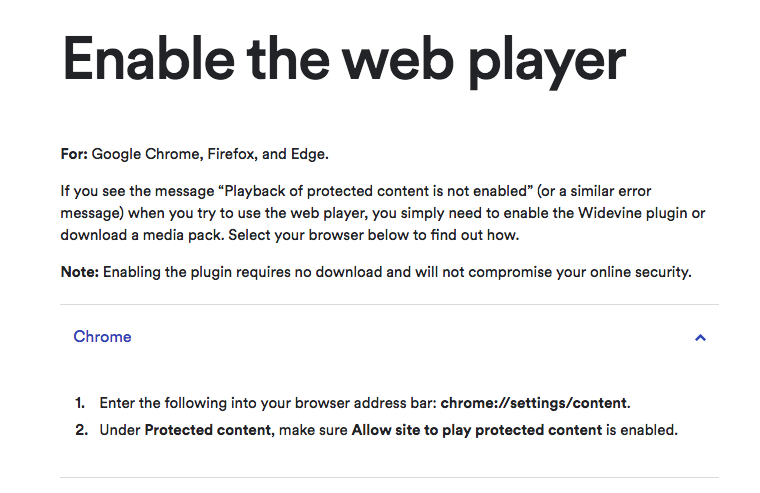Click the horizontal divider above Chrome
This screenshot has height=493, width=760.
click(389, 304)
